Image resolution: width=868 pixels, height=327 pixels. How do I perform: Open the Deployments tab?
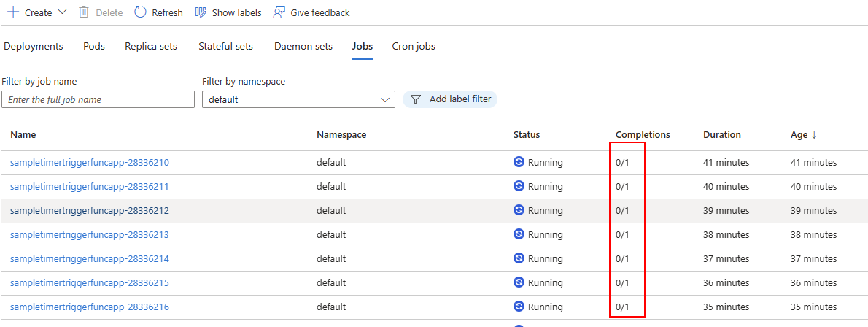(34, 47)
